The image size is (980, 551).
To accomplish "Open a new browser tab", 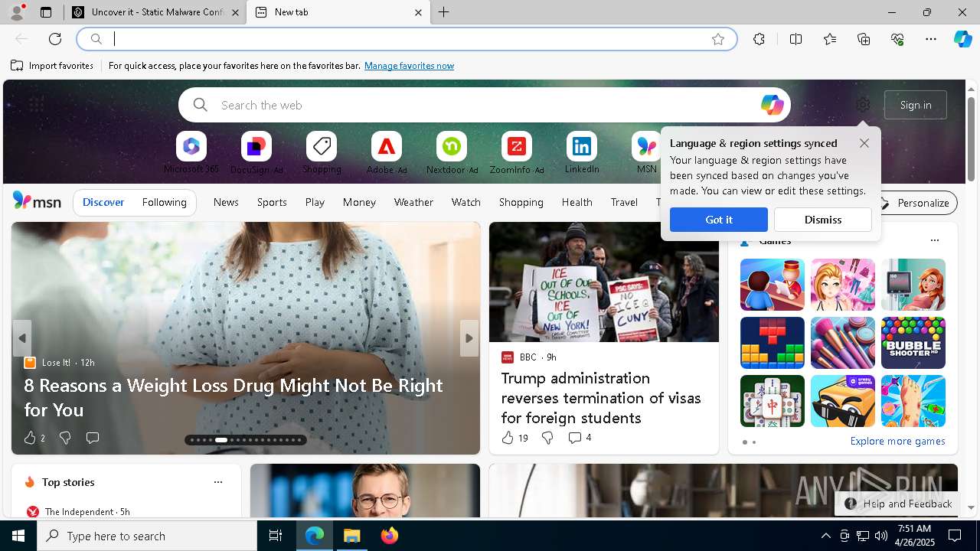I will click(x=444, y=12).
